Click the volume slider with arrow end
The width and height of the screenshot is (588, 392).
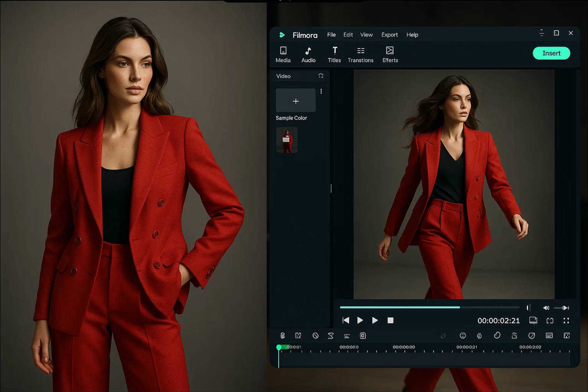pos(562,308)
